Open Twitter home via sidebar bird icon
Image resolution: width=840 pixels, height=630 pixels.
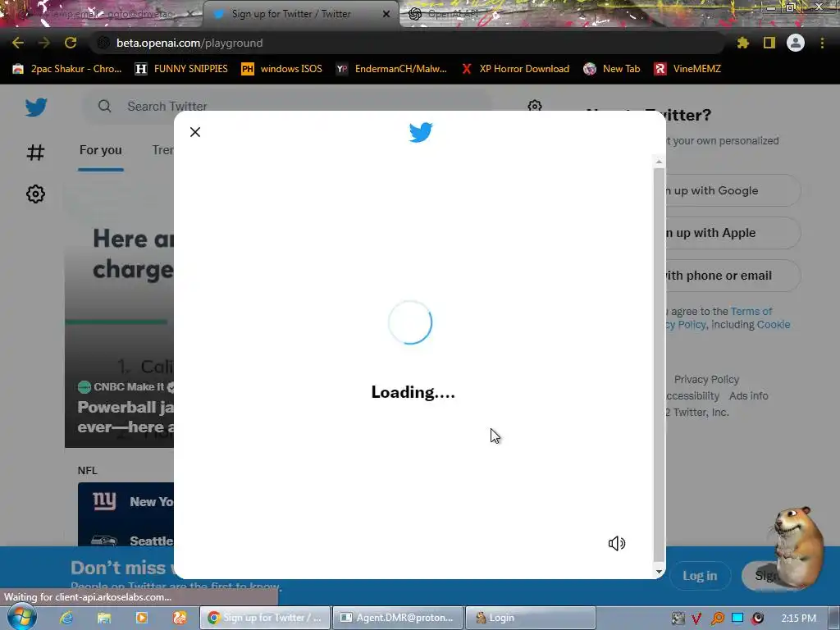click(x=36, y=107)
